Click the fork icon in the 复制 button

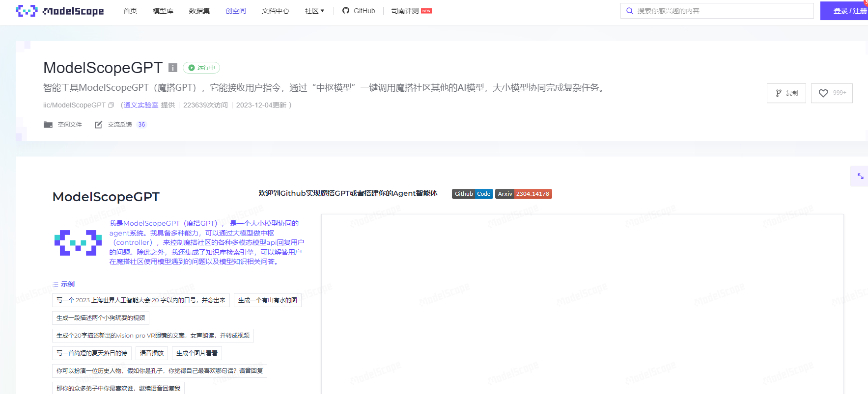pyautogui.click(x=779, y=93)
